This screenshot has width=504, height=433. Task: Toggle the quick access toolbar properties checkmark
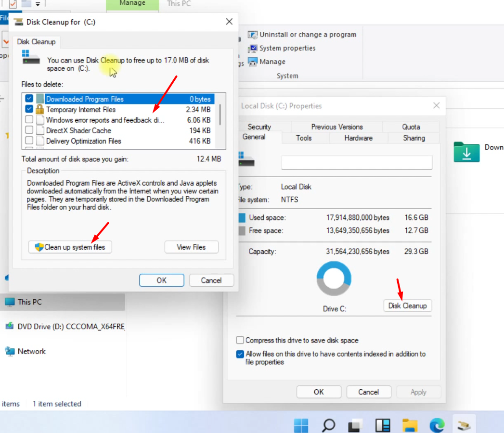pos(13,4)
